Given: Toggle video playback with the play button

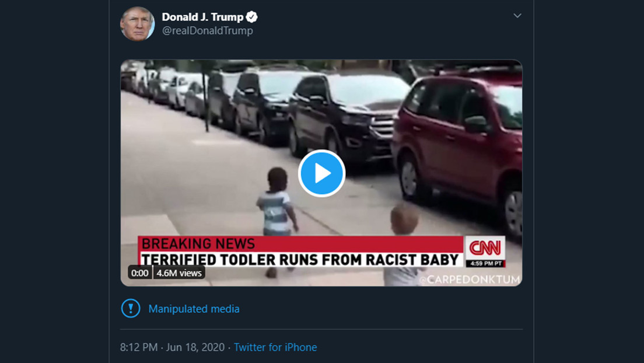Looking at the screenshot, I should [x=321, y=172].
